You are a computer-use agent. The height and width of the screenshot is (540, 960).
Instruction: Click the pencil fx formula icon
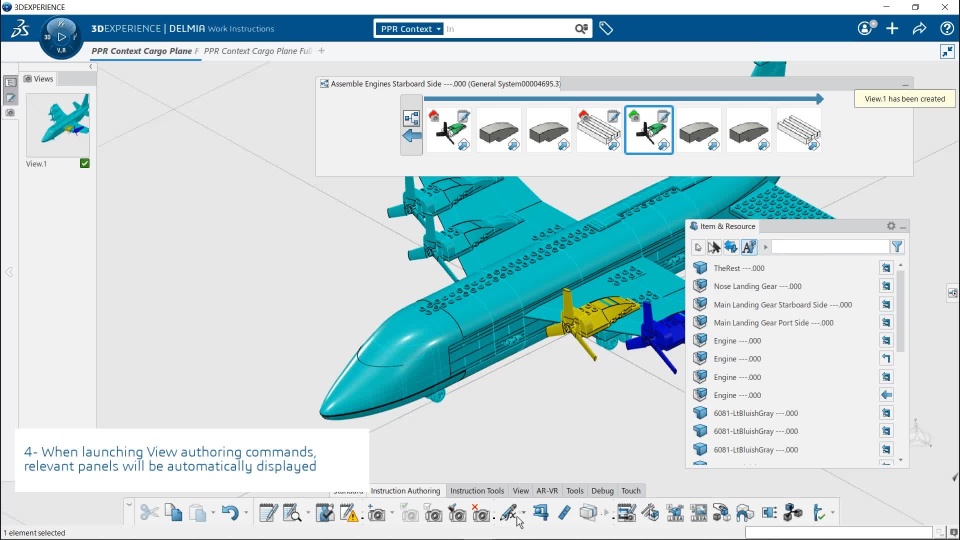pos(509,512)
